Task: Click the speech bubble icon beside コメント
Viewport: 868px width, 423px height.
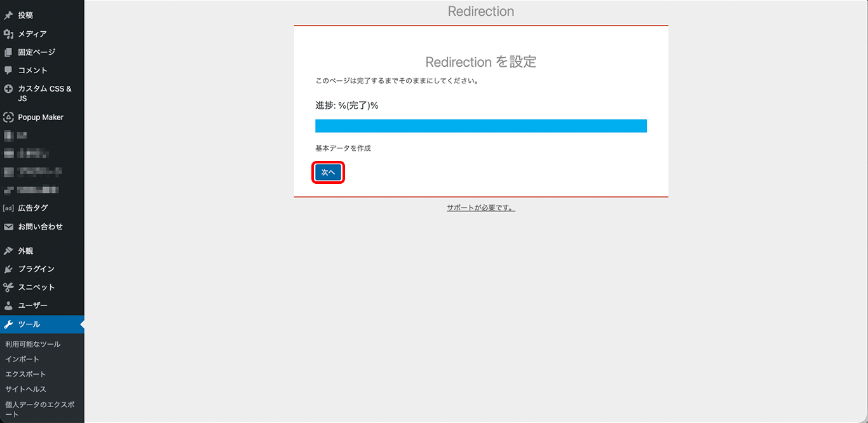Action: (x=8, y=70)
